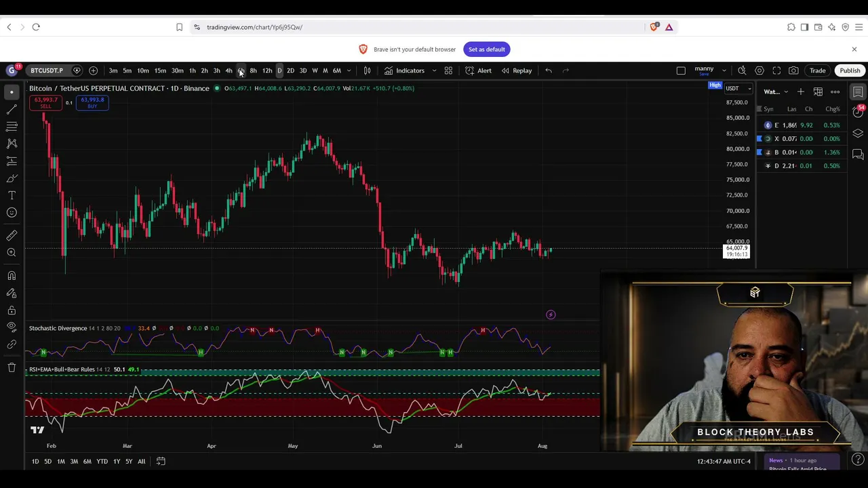Open the emoji and icons tool
The image size is (868, 488).
(12, 213)
